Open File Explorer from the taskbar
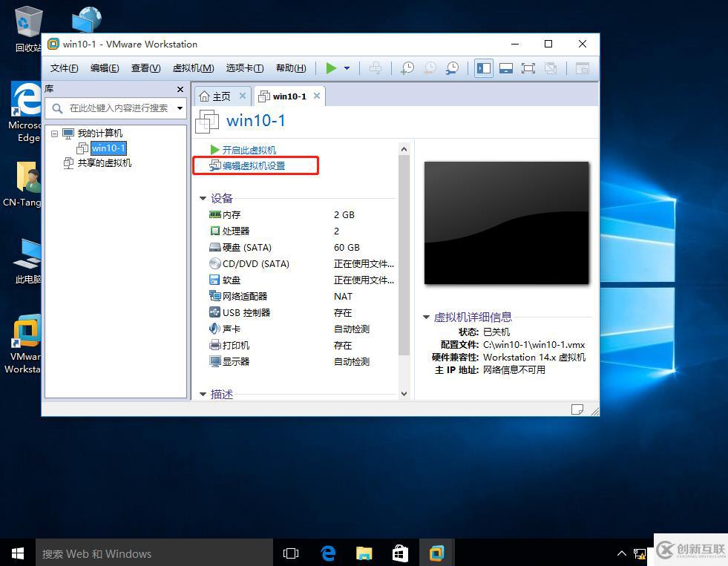This screenshot has height=566, width=728. 364,553
